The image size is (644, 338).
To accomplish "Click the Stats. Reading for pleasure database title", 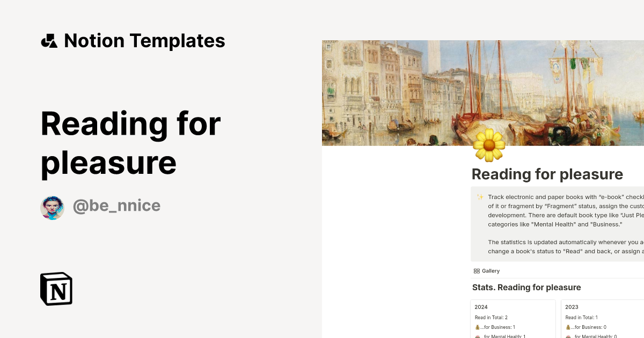I will tap(526, 288).
